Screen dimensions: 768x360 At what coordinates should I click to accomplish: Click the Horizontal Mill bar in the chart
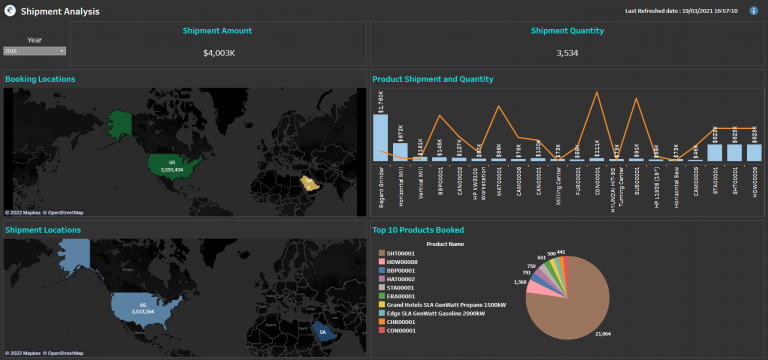click(400, 152)
